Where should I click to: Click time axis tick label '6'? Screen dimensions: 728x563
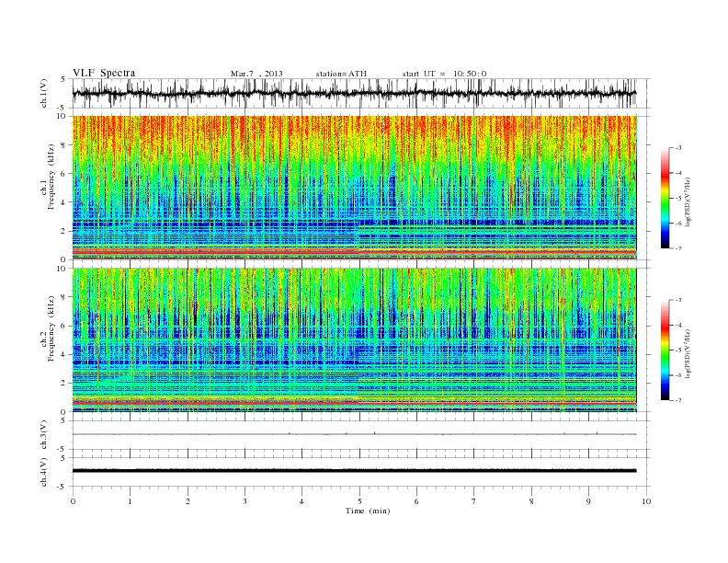416,501
